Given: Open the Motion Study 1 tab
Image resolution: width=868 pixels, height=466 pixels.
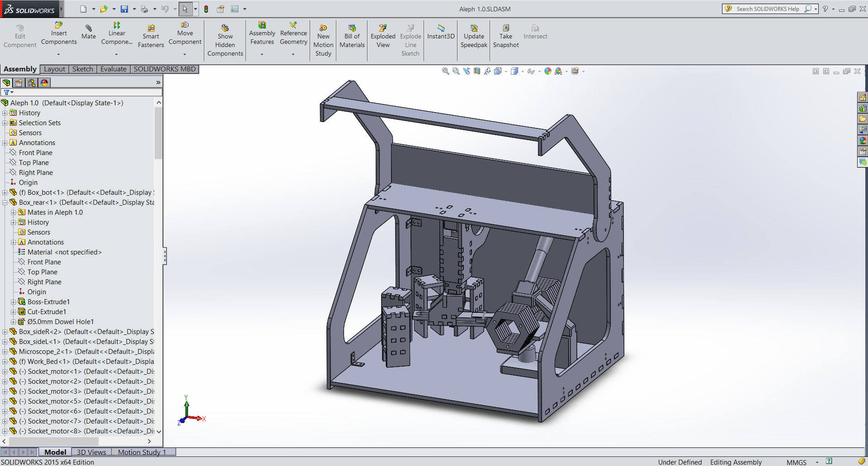Looking at the screenshot, I should (x=142, y=452).
